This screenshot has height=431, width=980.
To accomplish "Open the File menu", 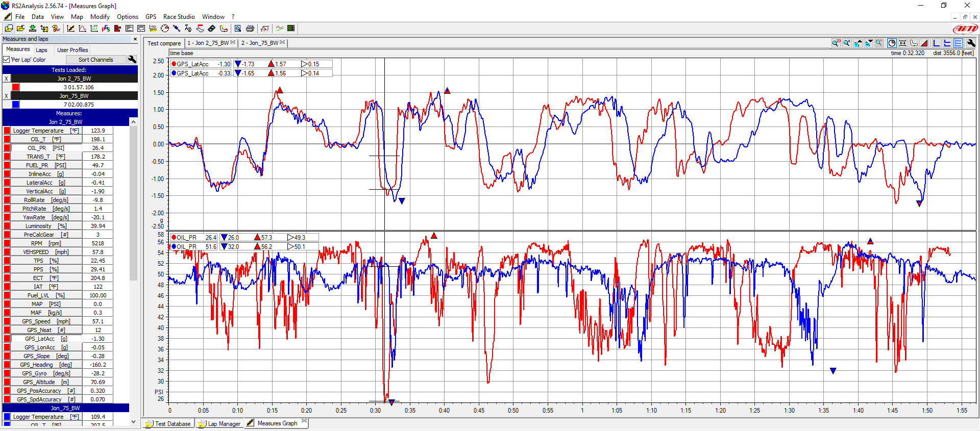I will 20,17.
